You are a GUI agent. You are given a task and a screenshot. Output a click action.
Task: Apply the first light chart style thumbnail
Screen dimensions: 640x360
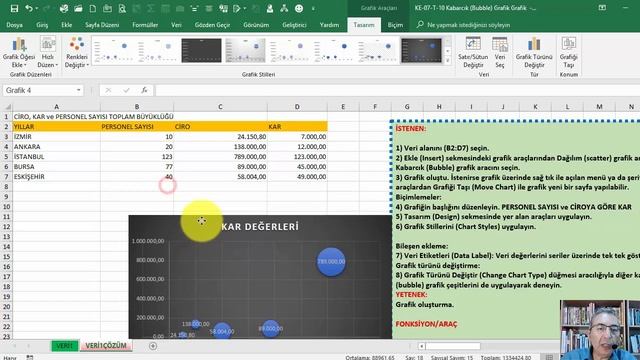click(x=113, y=51)
